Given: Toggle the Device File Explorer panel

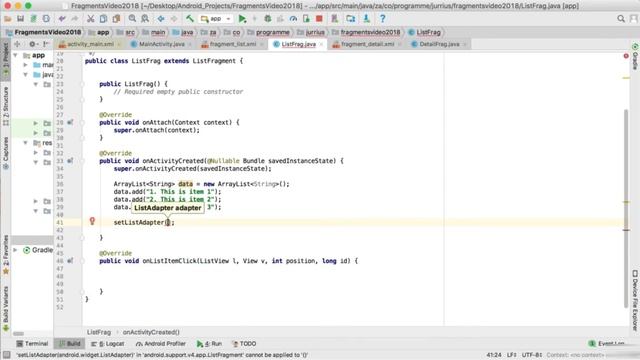Looking at the screenshot, I should 635,300.
